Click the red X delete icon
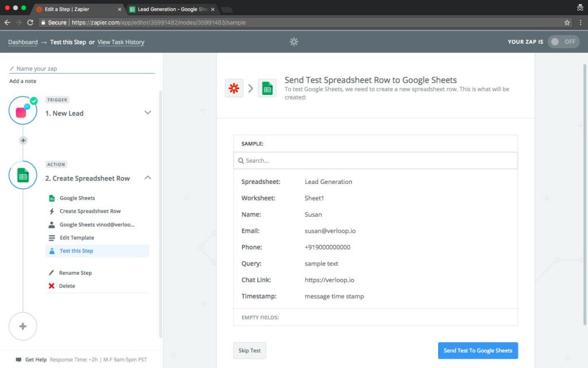588x368 pixels. coord(51,286)
